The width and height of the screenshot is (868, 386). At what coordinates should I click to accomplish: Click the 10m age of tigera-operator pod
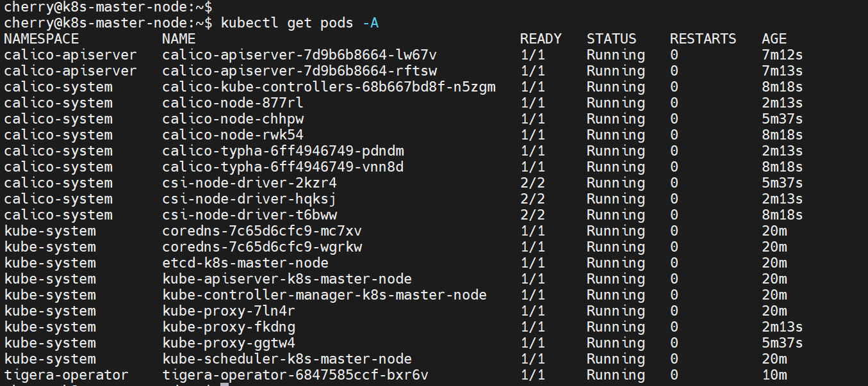(774, 375)
